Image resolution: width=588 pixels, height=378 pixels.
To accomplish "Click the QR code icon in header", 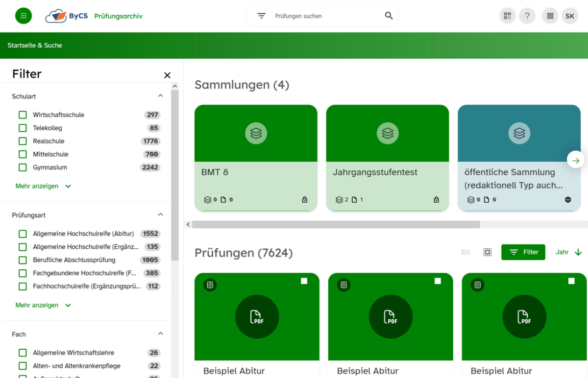I will click(x=507, y=16).
